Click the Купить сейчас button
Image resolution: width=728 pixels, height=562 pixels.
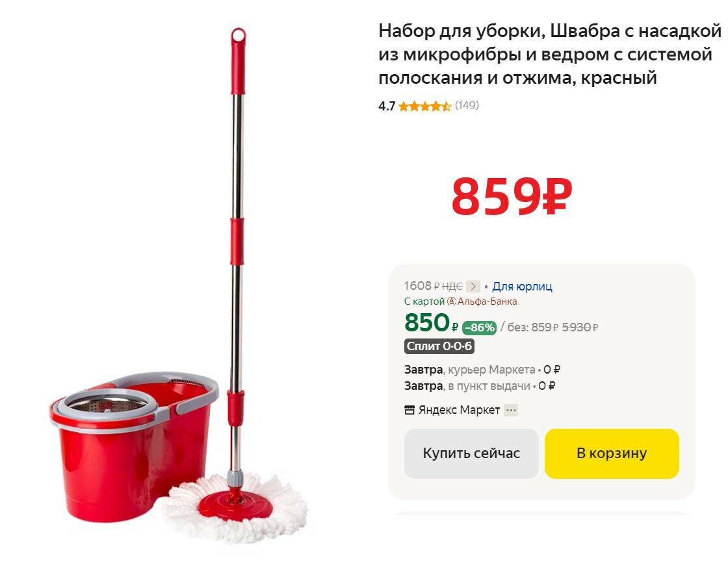(471, 453)
